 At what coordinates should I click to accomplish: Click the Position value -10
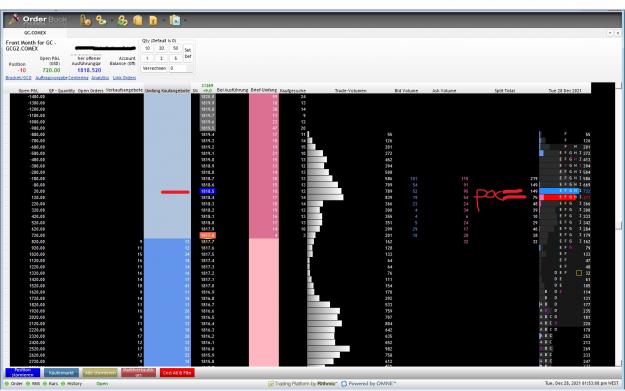pos(22,70)
